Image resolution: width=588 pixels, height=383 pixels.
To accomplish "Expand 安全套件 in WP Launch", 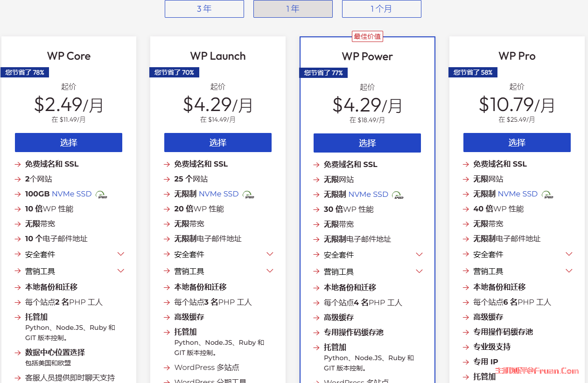I will pyautogui.click(x=270, y=254).
